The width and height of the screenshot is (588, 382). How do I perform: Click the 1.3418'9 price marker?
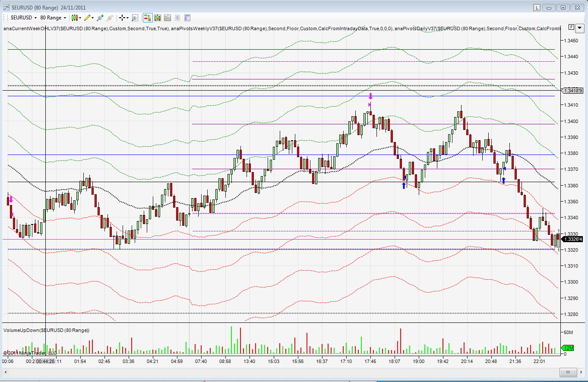[572, 91]
